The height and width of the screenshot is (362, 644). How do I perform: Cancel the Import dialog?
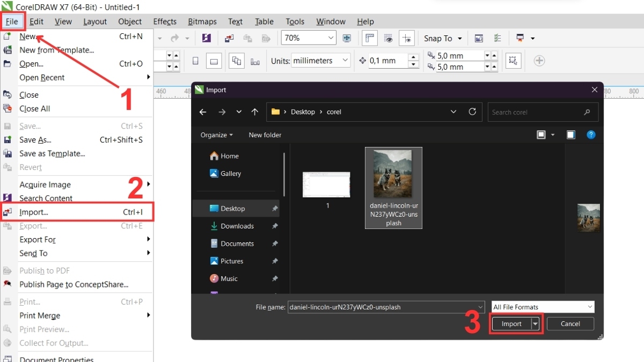coord(570,324)
